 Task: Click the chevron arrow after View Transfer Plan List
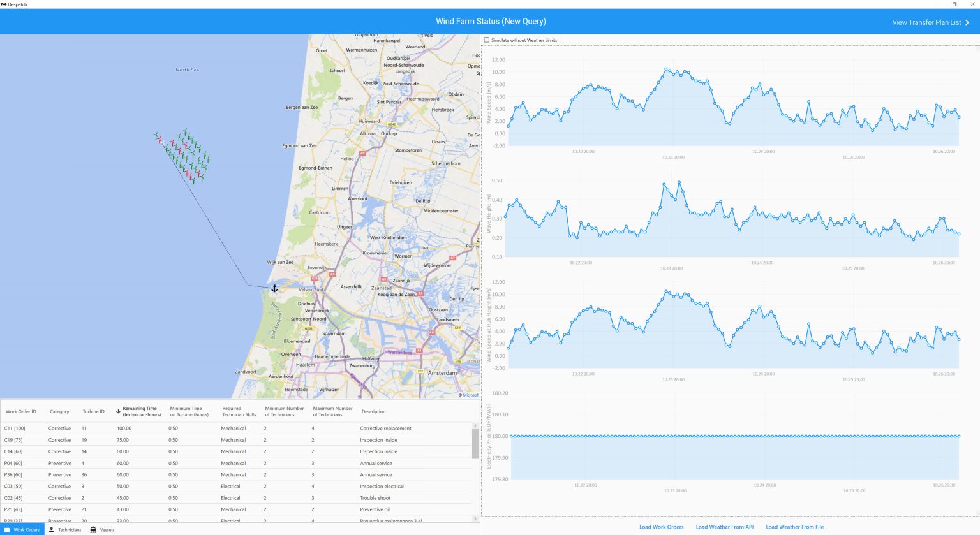967,22
